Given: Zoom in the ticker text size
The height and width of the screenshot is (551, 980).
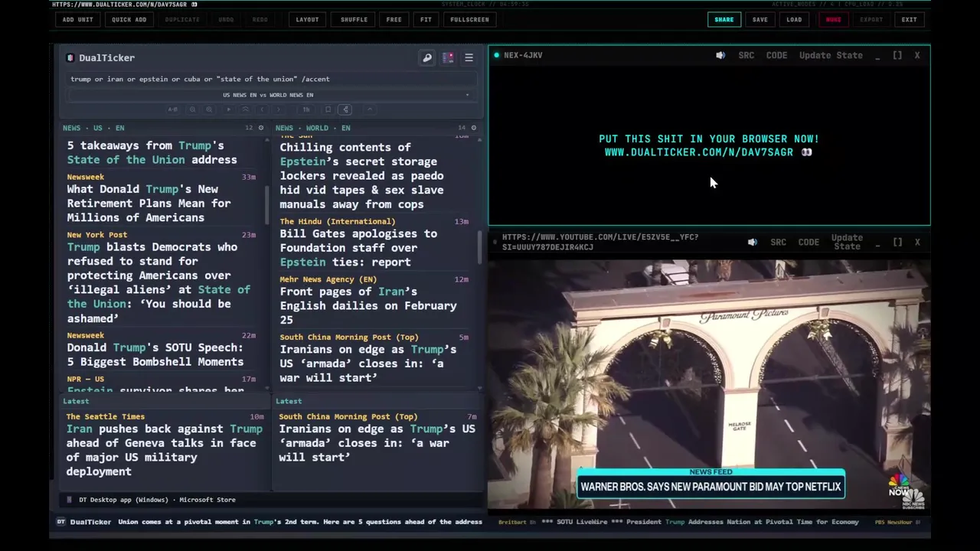Looking at the screenshot, I should point(209,109).
